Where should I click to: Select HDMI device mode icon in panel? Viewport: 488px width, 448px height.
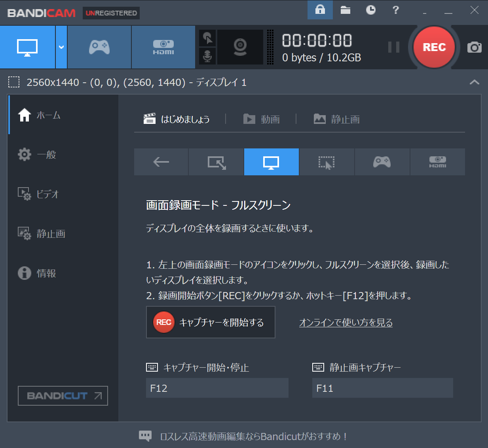click(x=438, y=162)
